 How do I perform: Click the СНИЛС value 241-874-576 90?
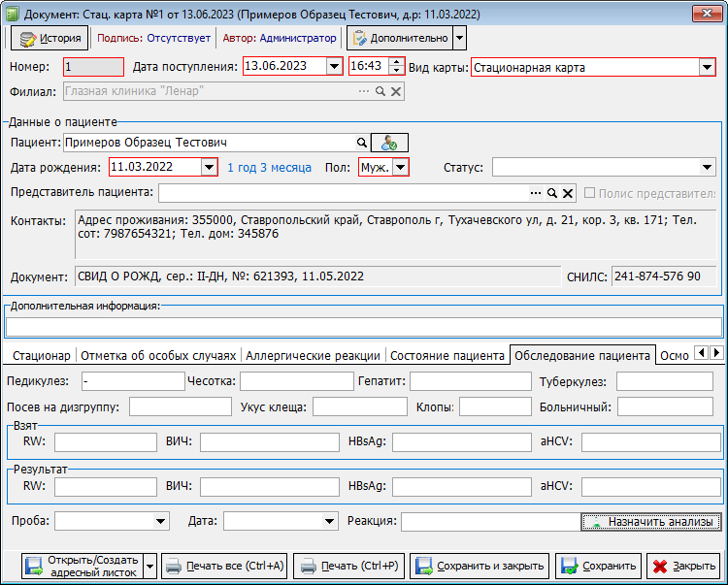664,276
